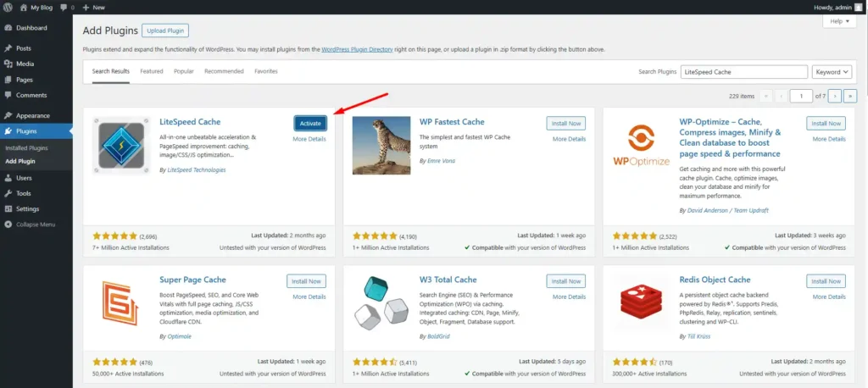
Task: Click the Pages sidebar icon
Action: pos(8,79)
